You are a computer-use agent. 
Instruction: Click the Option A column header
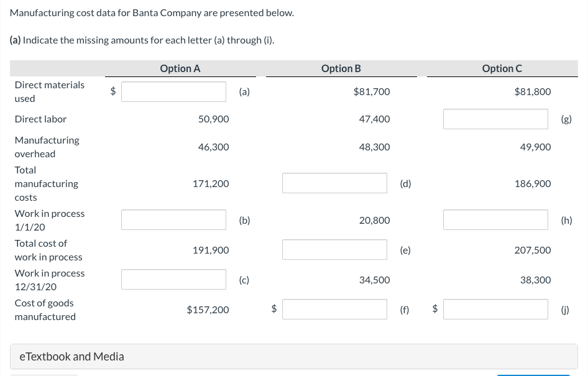click(x=180, y=69)
